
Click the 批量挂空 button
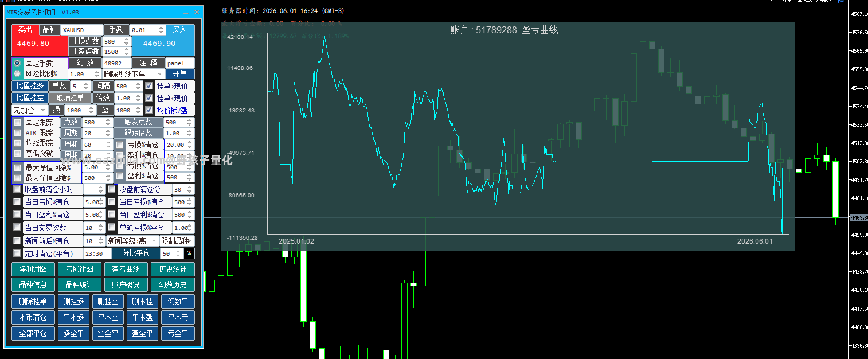click(x=30, y=98)
